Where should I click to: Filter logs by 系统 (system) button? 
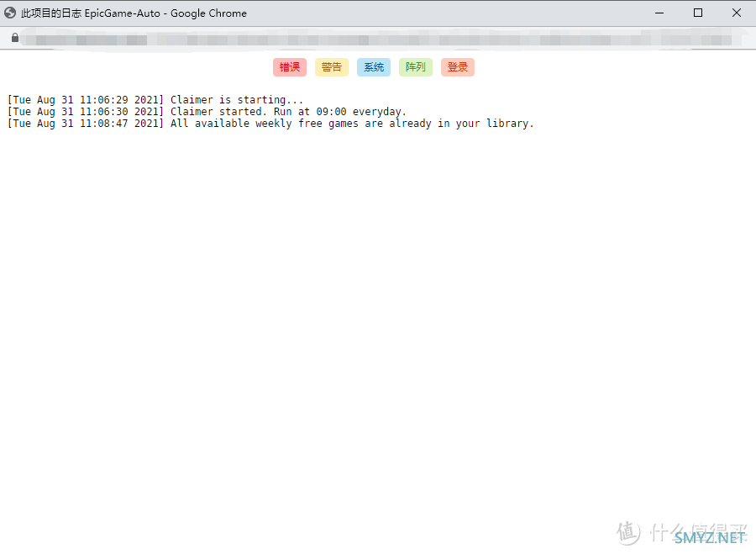[x=374, y=67]
